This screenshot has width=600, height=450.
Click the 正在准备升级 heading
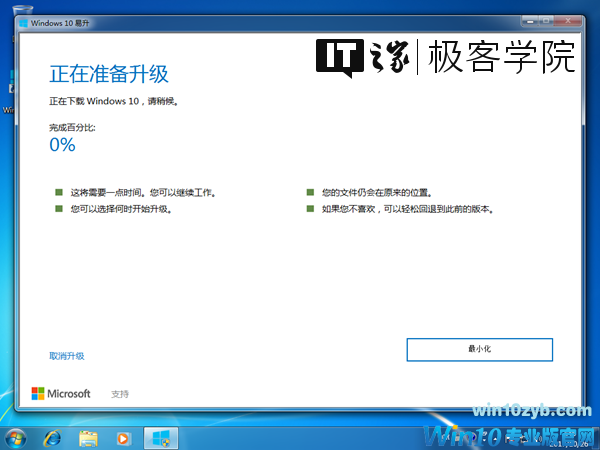click(109, 75)
